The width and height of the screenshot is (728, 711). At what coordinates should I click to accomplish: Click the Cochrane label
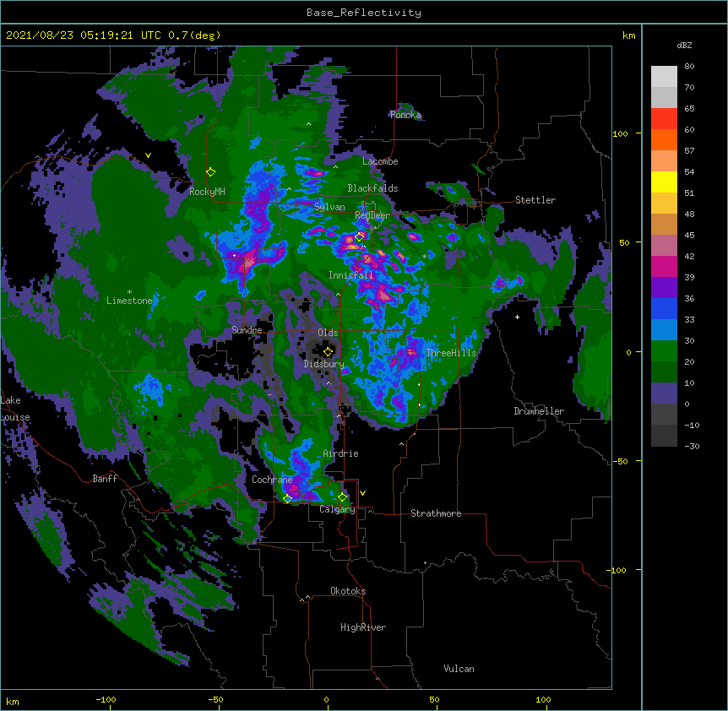272,480
